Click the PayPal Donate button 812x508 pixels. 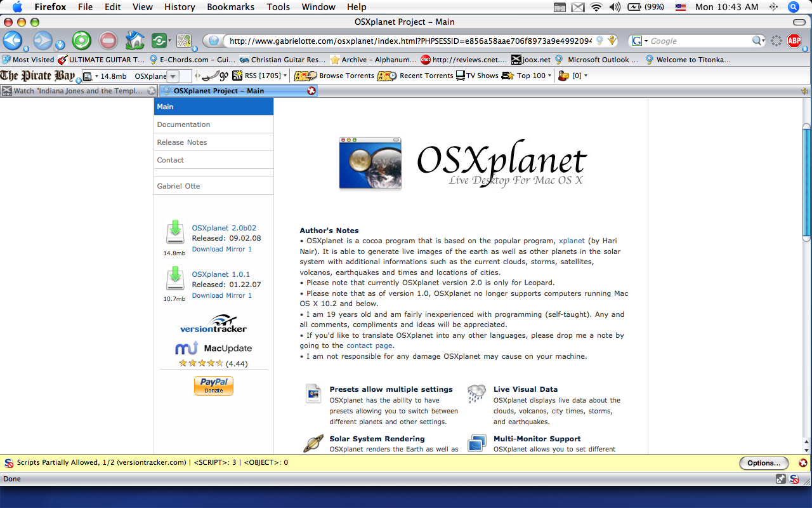214,385
